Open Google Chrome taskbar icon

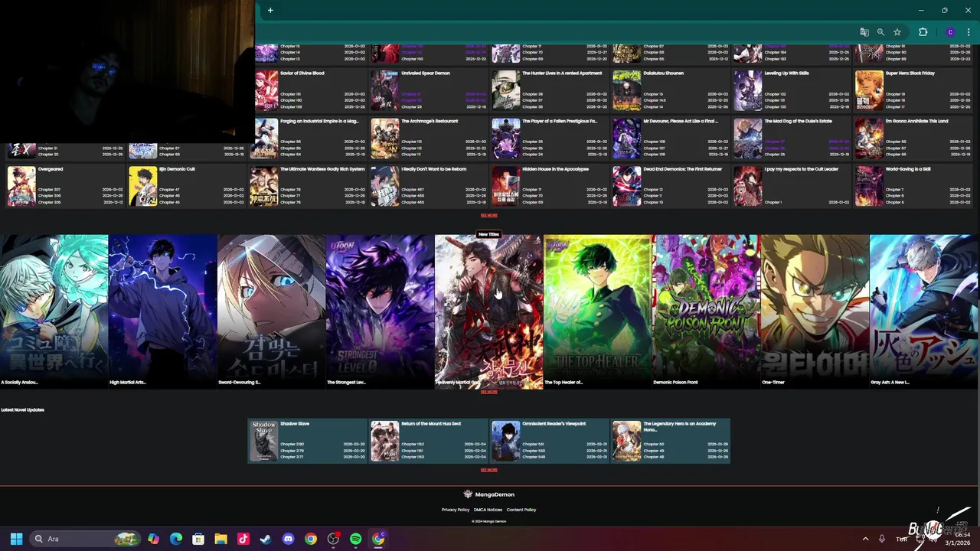[x=310, y=539]
